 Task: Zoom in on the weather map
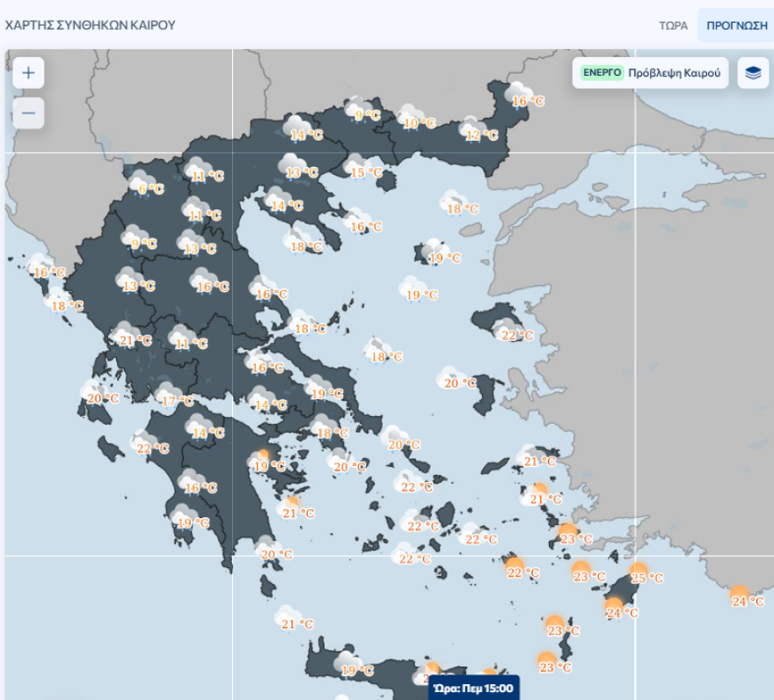tap(28, 73)
